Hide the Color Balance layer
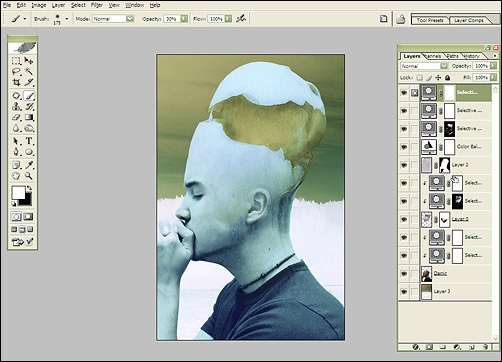This screenshot has width=502, height=362. pos(404,147)
